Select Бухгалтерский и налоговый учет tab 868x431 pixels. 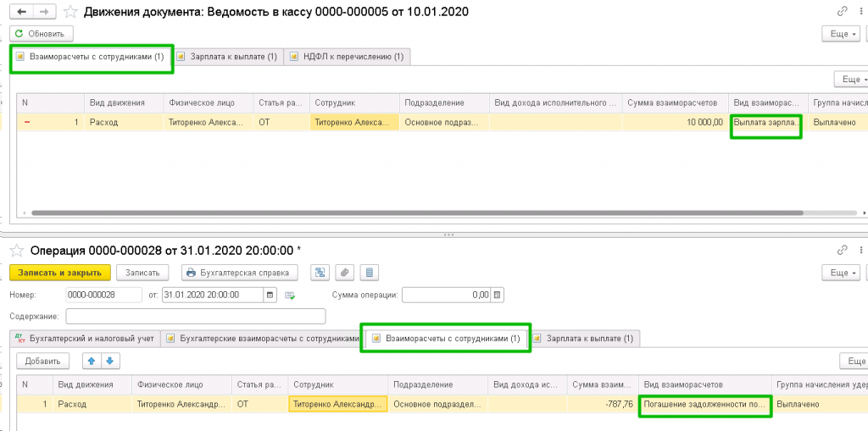[85, 339]
